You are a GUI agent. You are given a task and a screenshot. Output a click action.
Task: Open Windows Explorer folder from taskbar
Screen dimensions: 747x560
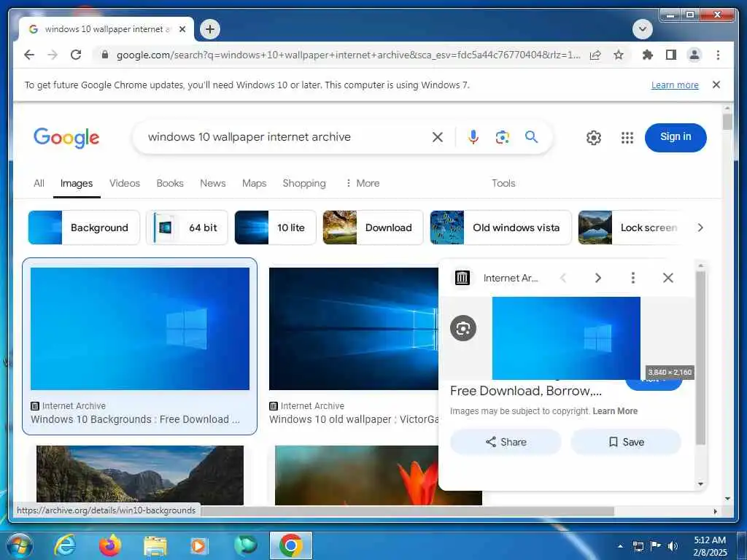155,545
